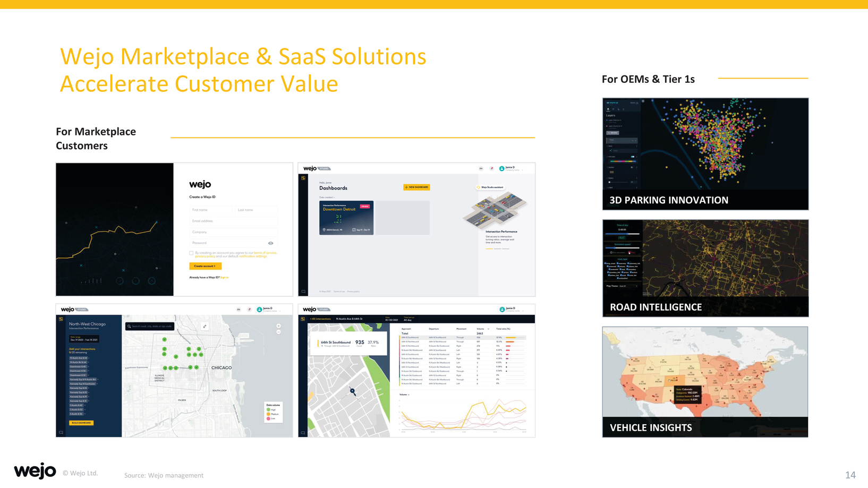868x488 pixels.
Task: Adjust the Radius slider
Action: point(619,182)
